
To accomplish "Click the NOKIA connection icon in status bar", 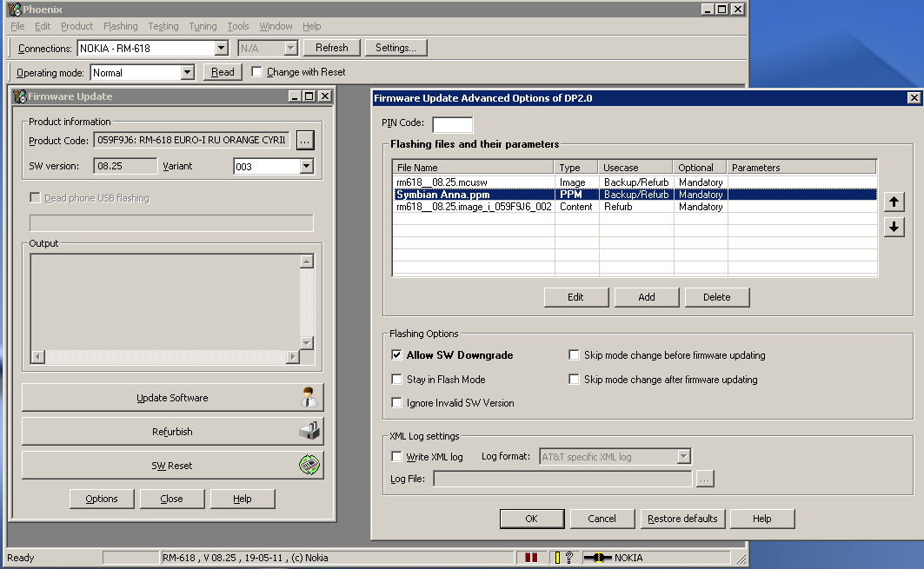I will pyautogui.click(x=597, y=557).
